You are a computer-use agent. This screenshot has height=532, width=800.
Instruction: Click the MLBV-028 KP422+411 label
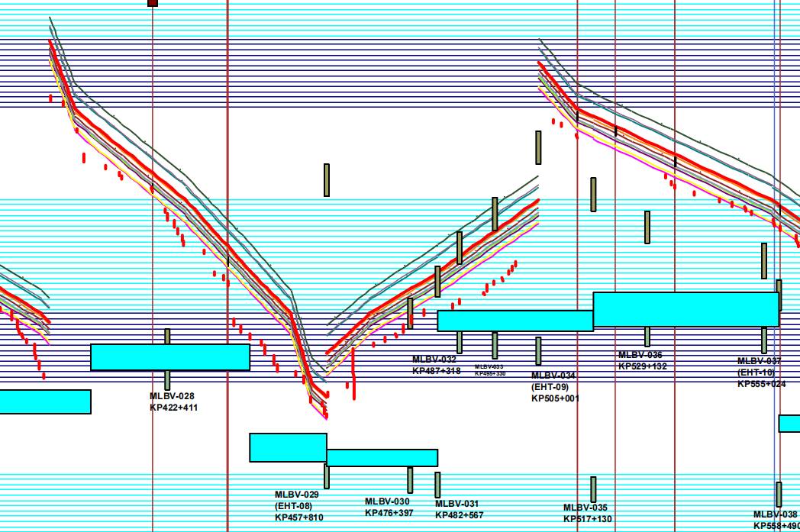[x=173, y=401]
